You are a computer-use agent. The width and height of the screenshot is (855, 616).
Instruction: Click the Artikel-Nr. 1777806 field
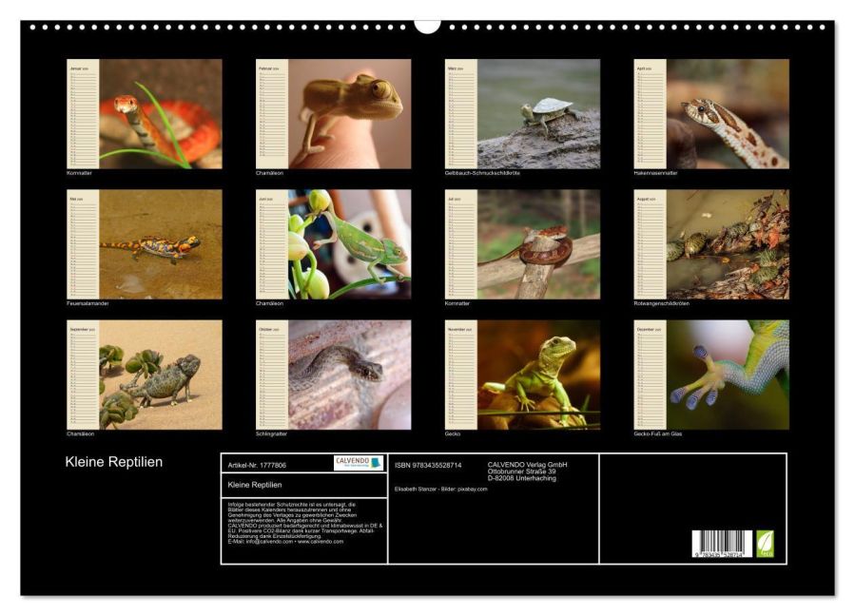(258, 465)
